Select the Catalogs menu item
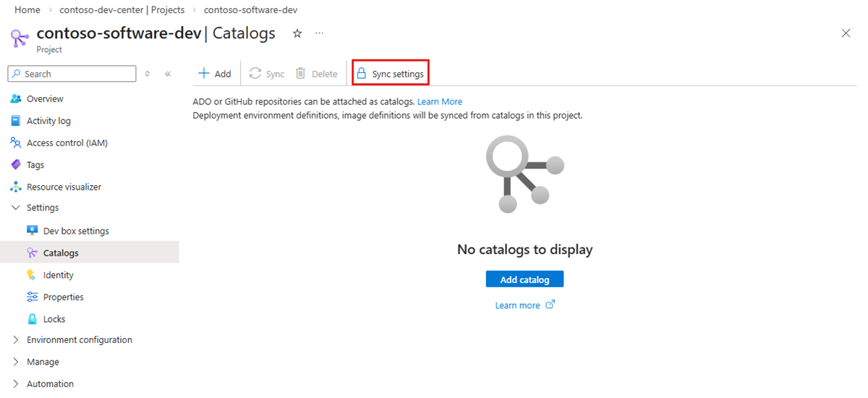868x398 pixels. [x=90, y=253]
